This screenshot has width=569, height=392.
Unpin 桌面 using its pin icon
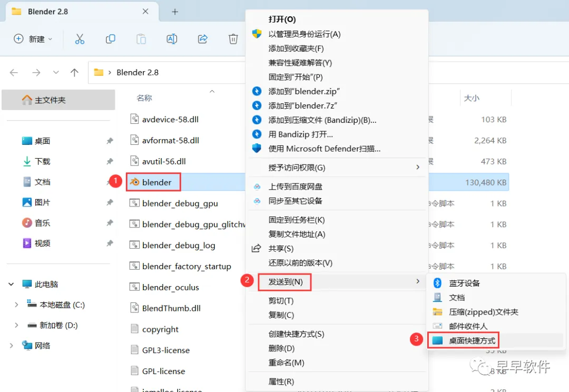(110, 141)
